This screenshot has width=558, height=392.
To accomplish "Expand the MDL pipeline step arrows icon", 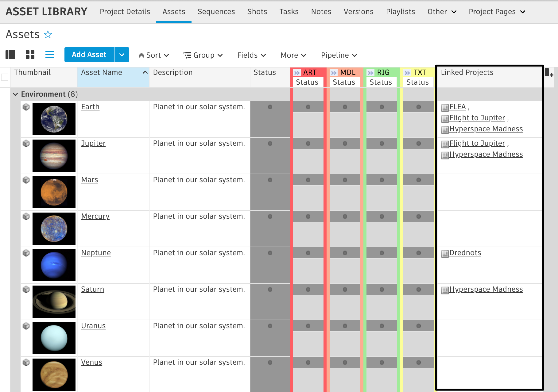I will click(x=334, y=73).
